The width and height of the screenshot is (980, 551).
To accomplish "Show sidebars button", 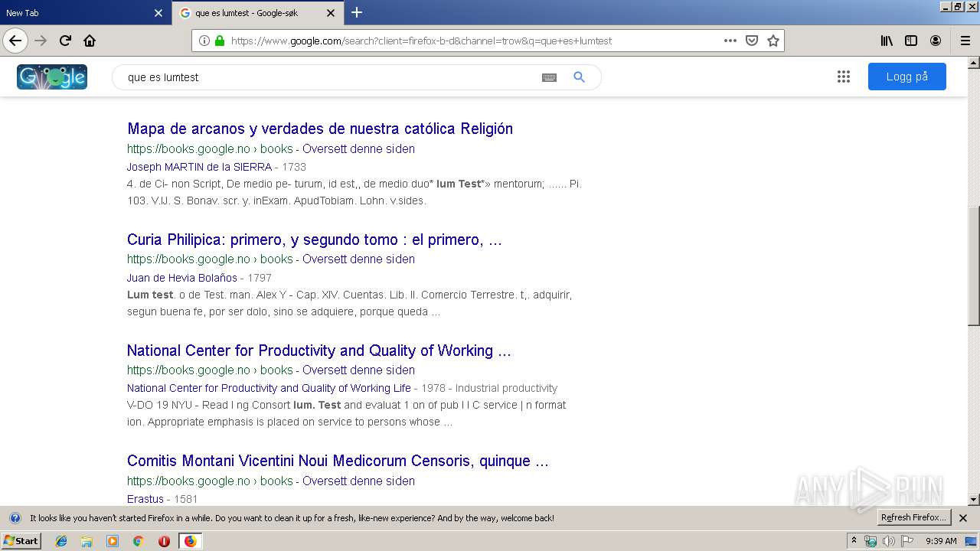I will (911, 41).
